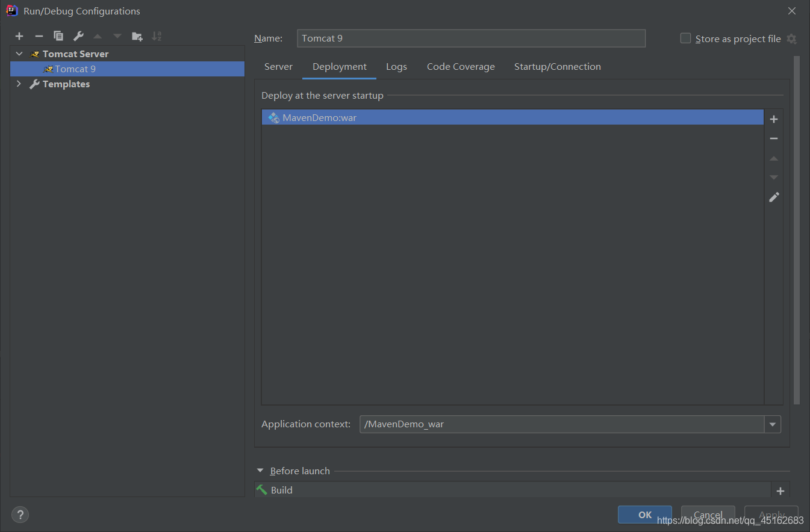The height and width of the screenshot is (532, 810).
Task: Click the Sort Configurations alphabetically icon
Action: (157, 36)
